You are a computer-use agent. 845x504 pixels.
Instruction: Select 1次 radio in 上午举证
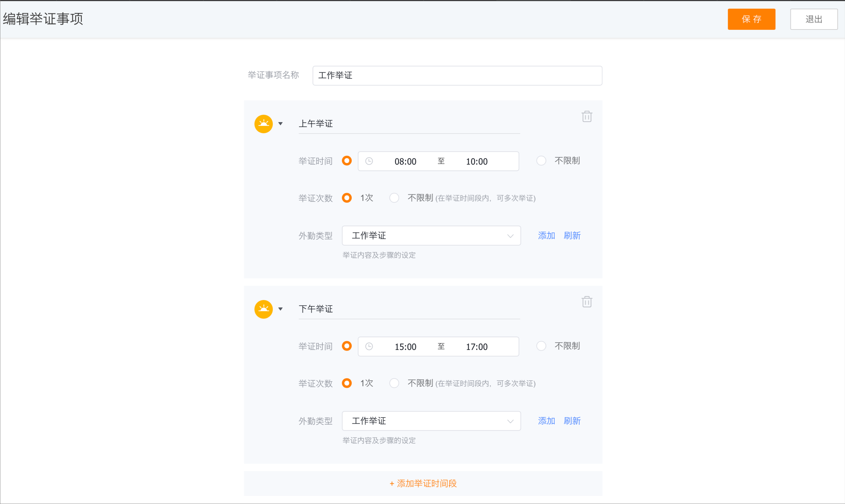click(x=347, y=198)
